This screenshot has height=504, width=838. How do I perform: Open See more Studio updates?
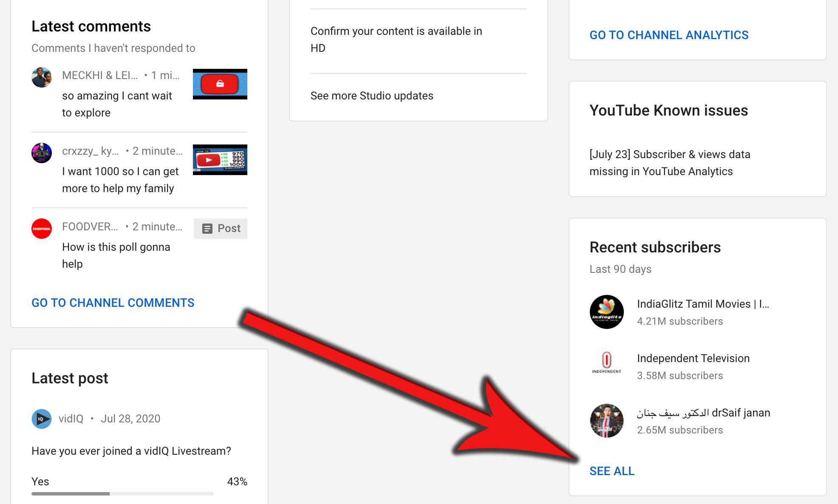point(372,96)
